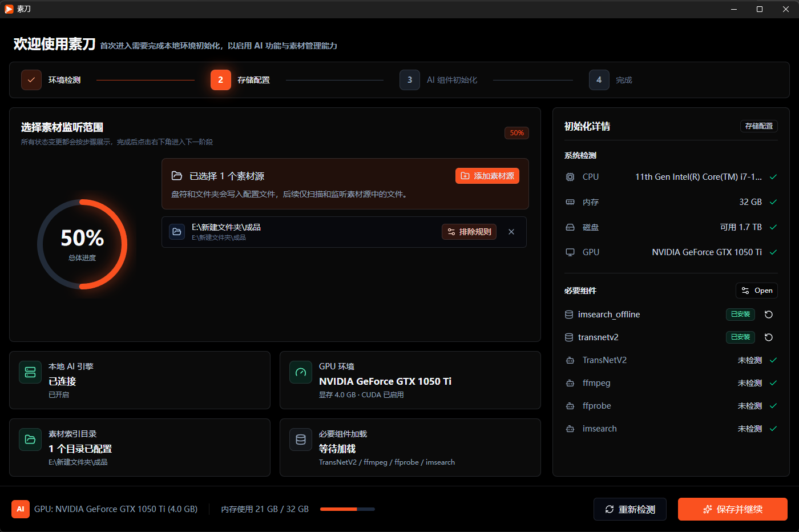
Task: Reinstall imsearch_offline via refresh icon
Action: click(x=769, y=315)
